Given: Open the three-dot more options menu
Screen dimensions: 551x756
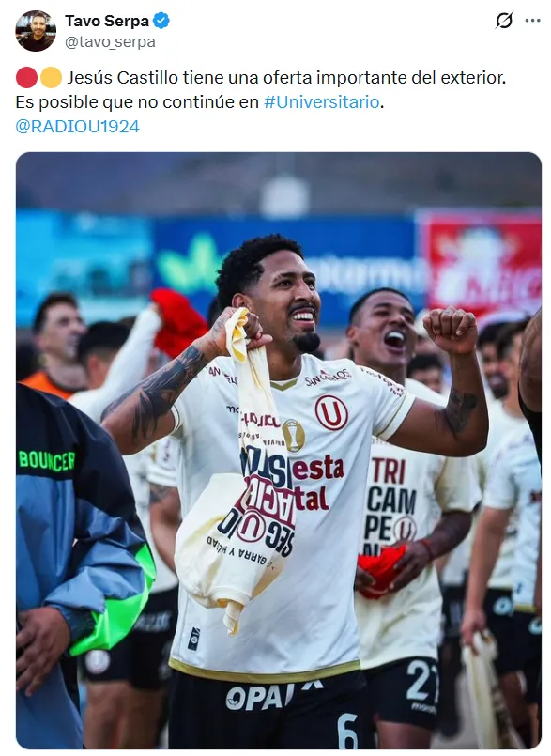Looking at the screenshot, I should [x=532, y=21].
